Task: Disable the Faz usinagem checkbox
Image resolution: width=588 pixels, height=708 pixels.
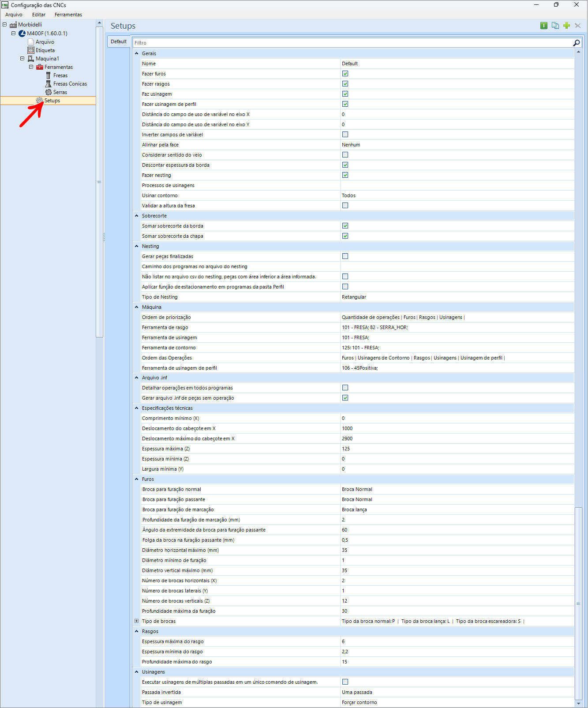Action: tap(345, 94)
